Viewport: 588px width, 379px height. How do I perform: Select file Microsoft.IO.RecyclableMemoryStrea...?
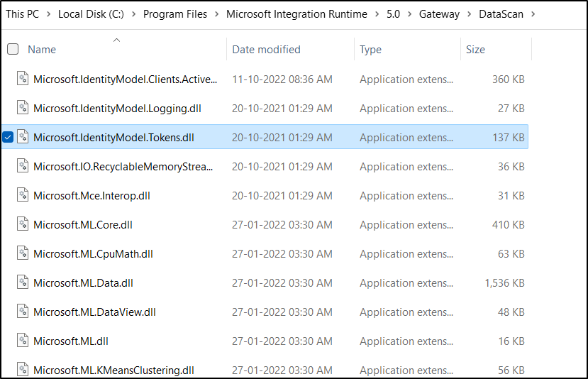point(123,167)
